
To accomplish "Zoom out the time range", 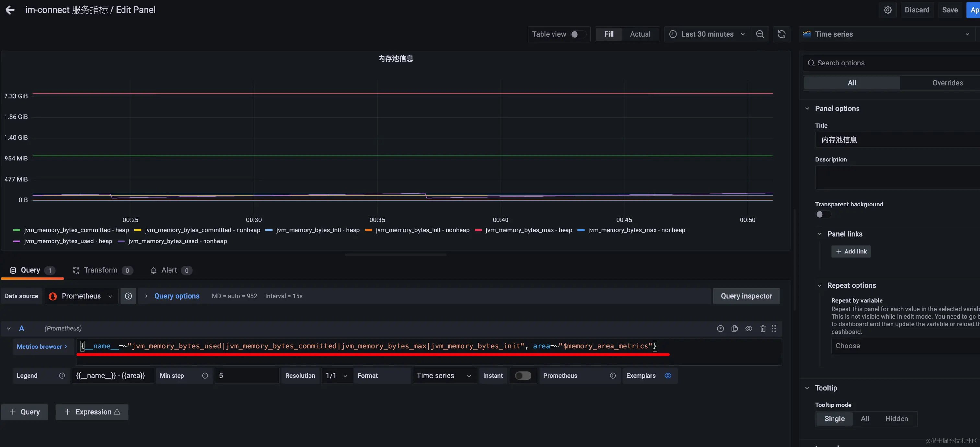I will (x=760, y=34).
